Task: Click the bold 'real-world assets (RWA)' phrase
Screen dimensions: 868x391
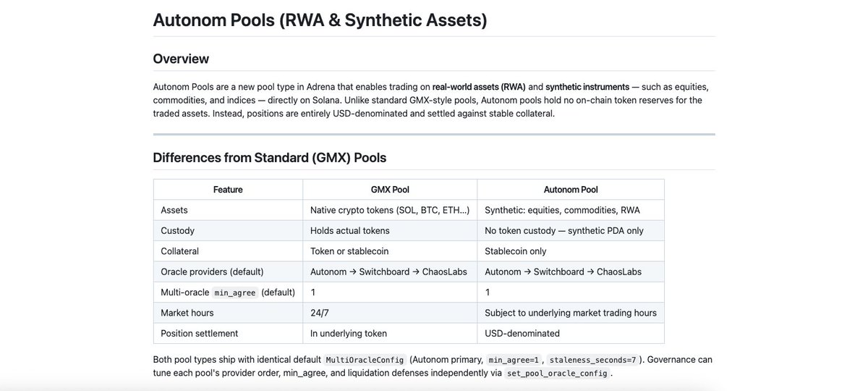Action: tap(479, 87)
